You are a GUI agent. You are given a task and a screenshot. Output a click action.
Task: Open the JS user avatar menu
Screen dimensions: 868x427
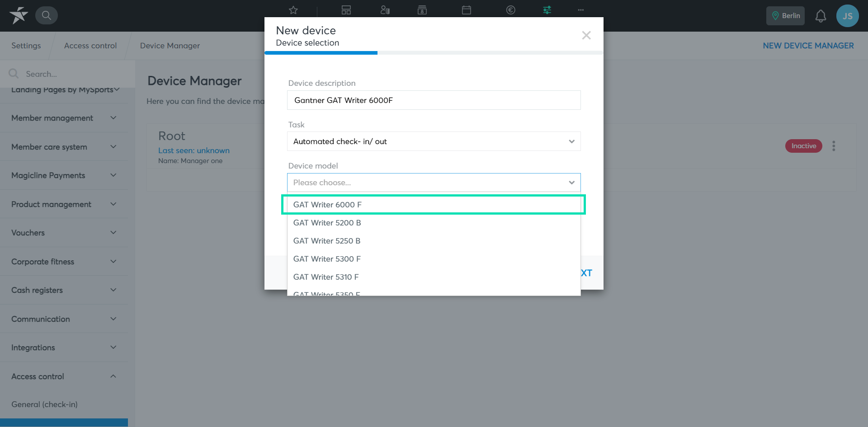tap(847, 16)
